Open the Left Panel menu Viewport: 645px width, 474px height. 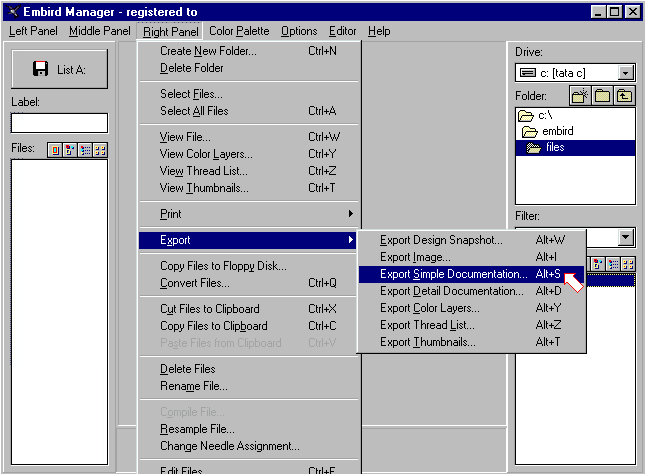click(33, 31)
